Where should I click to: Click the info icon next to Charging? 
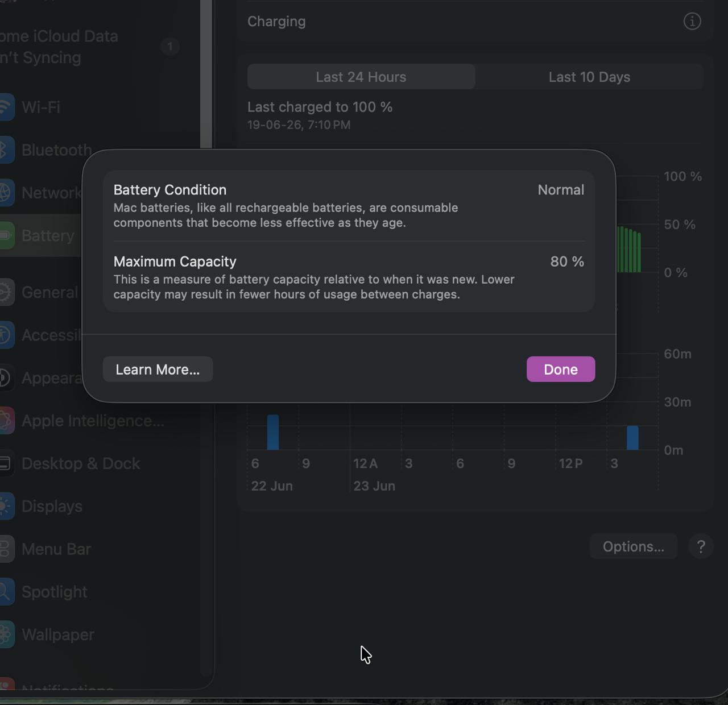692,22
